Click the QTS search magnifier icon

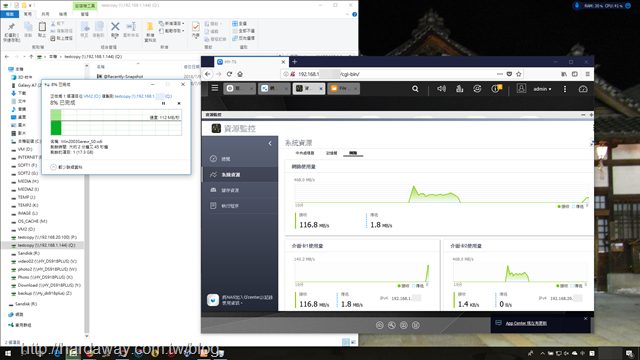(x=415, y=89)
